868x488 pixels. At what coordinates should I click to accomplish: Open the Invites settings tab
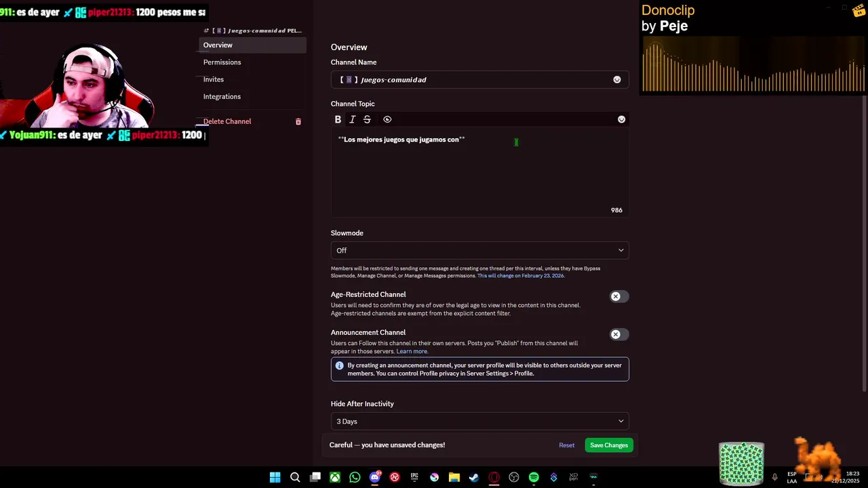(253, 79)
